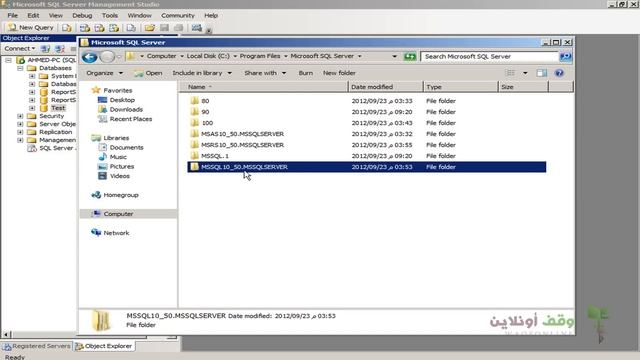640x360 pixels.
Task: Click the Analysis Services DMX Query icon
Action: [100, 28]
